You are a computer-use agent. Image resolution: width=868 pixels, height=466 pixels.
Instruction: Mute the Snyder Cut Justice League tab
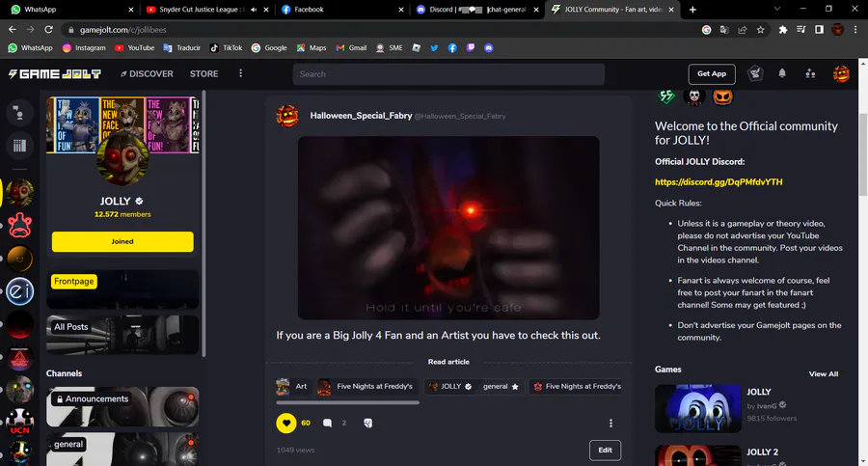(254, 10)
